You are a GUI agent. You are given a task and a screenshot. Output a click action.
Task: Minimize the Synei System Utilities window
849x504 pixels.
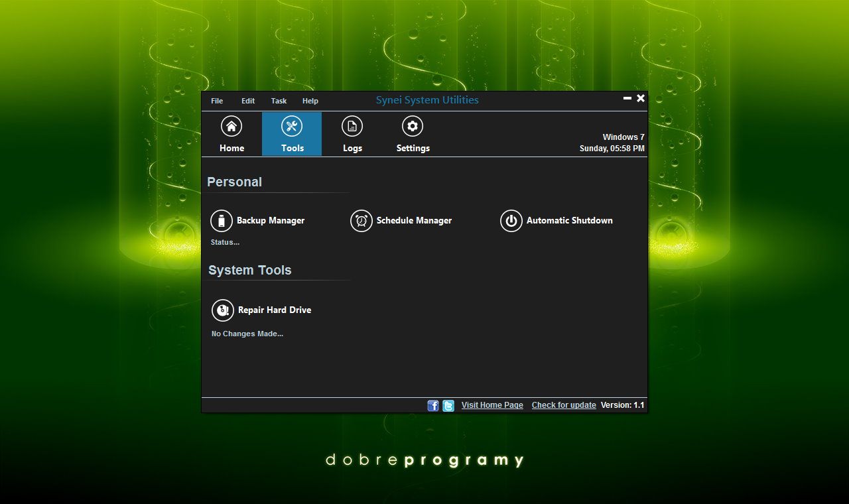click(x=627, y=98)
